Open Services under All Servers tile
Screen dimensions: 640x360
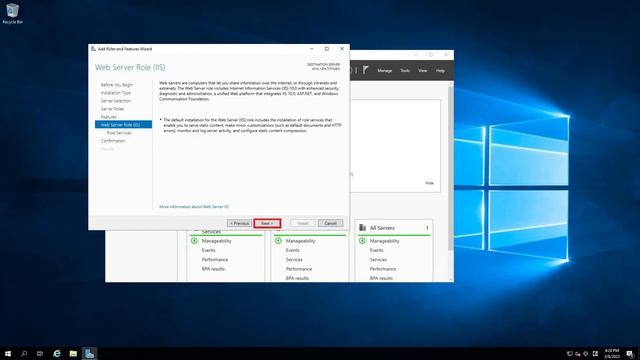click(378, 260)
